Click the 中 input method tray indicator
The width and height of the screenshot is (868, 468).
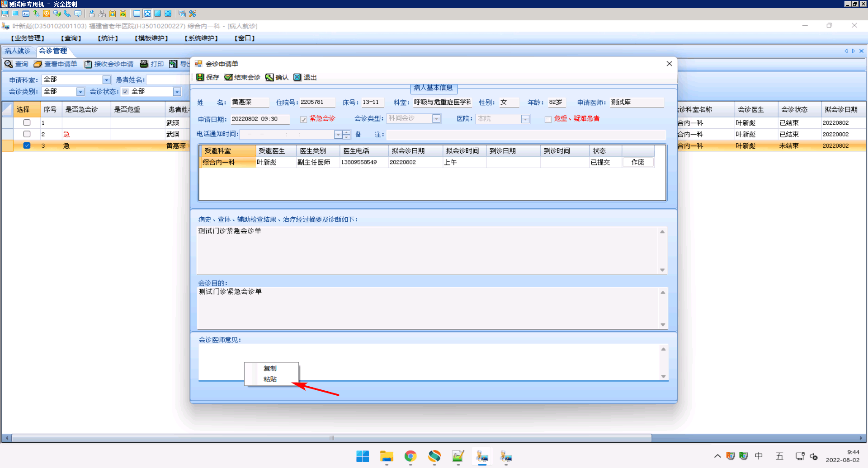click(x=759, y=456)
